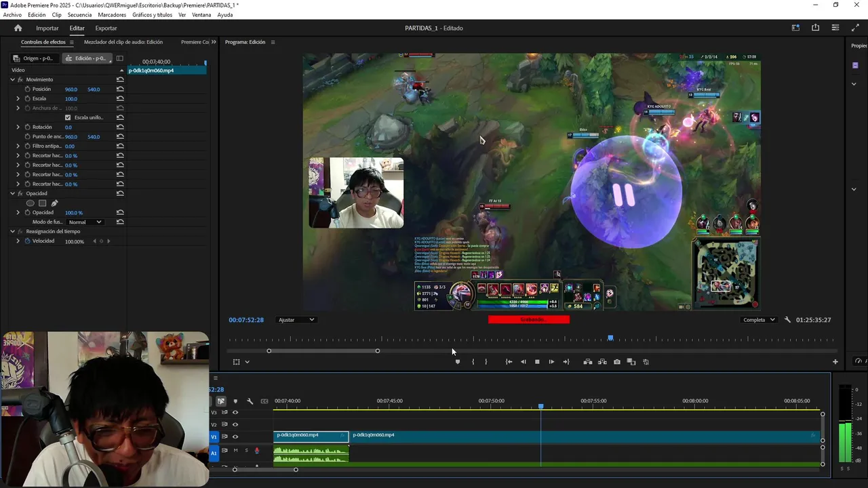Screen dimensions: 868x488
Task: Expand the Rotación property
Action: pos(18,127)
